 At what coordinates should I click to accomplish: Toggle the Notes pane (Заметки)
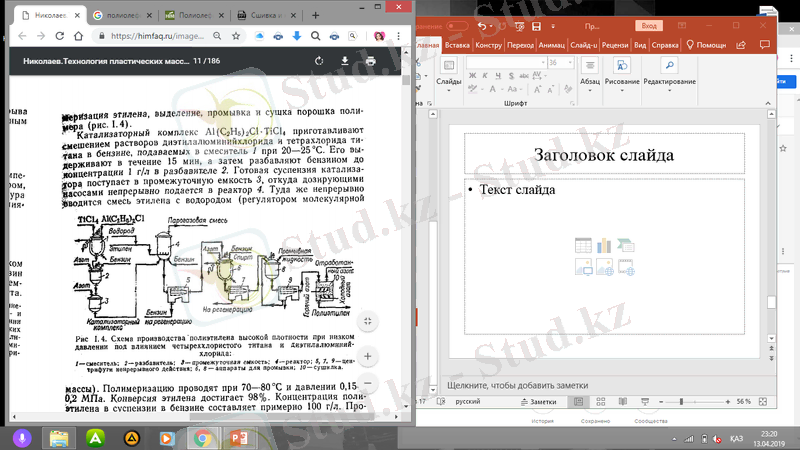(541, 401)
